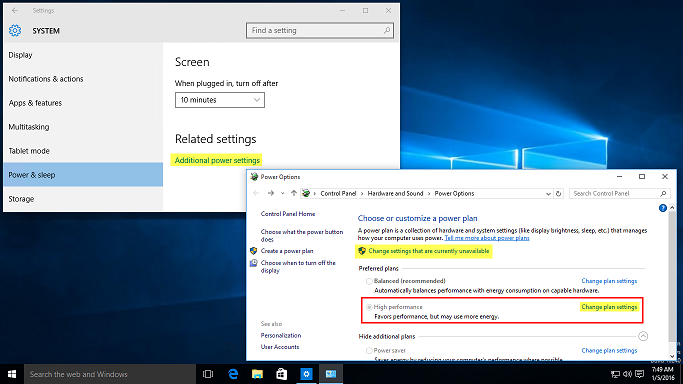Launch Microsoft Edge from the taskbar
This screenshot has height=384, width=683.
tap(233, 374)
